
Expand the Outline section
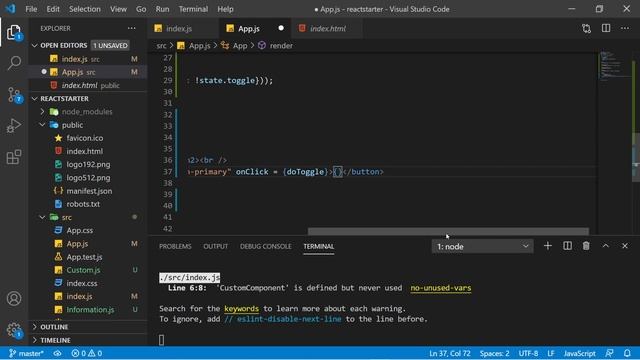pos(88,327)
